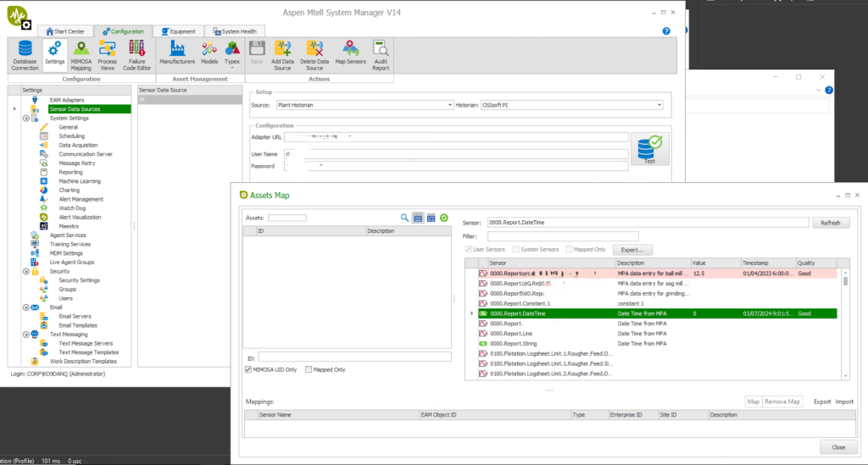Click the Remove Map button

[782, 402]
